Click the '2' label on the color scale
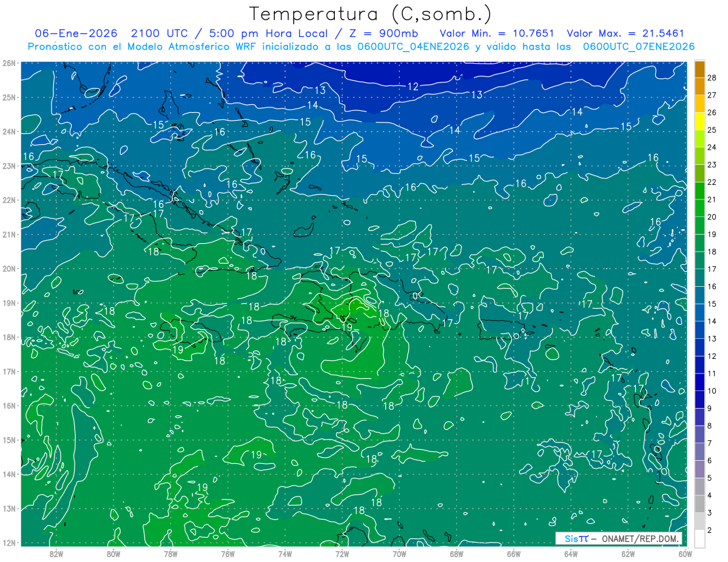Viewport: 728px width, 562px height. pyautogui.click(x=710, y=530)
